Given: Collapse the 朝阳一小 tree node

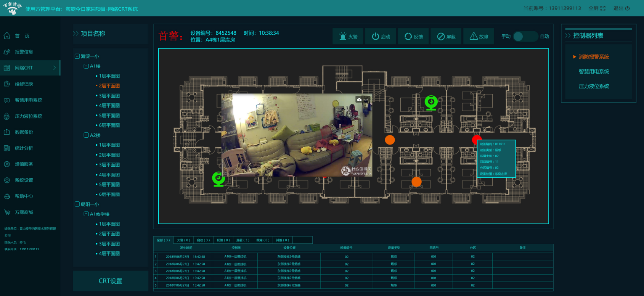Looking at the screenshot, I should [x=77, y=204].
